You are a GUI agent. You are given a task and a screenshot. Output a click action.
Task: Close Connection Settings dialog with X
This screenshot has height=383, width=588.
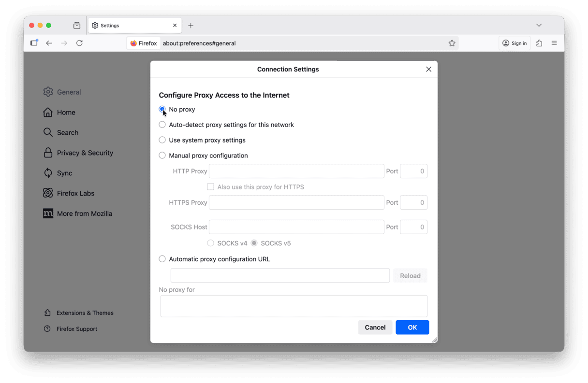tap(428, 69)
